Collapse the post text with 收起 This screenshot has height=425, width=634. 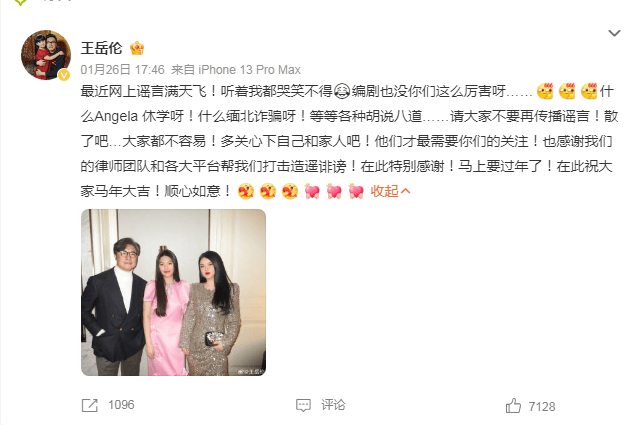[x=390, y=191]
